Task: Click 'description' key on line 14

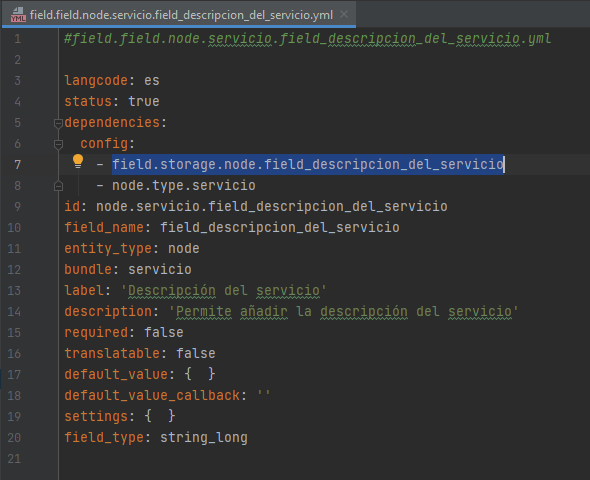Action: 108,311
